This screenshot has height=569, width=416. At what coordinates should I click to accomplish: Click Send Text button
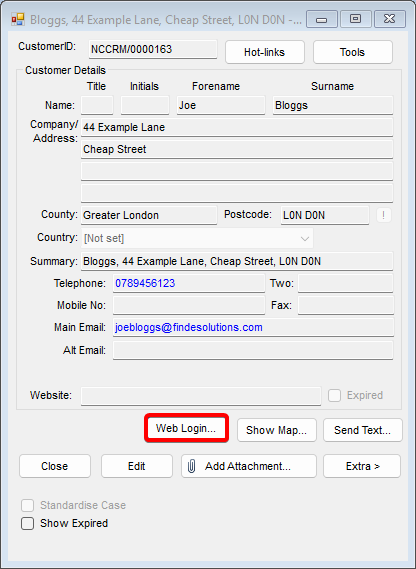click(x=363, y=430)
